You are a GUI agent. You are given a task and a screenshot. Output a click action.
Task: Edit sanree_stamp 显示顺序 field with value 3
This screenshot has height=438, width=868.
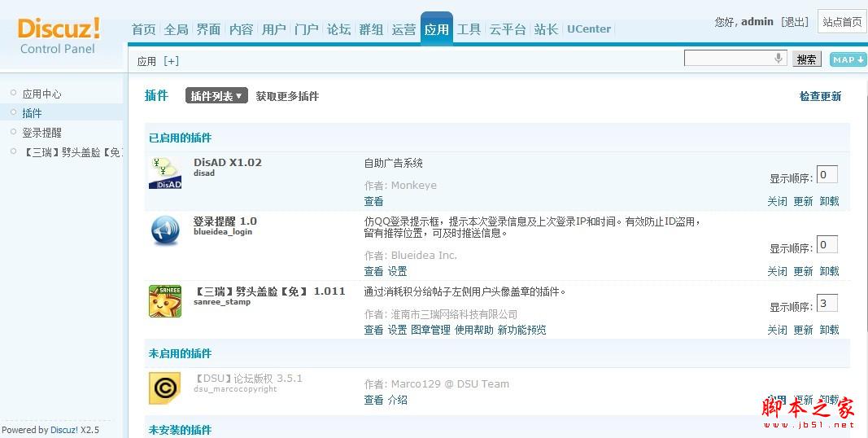tap(827, 303)
